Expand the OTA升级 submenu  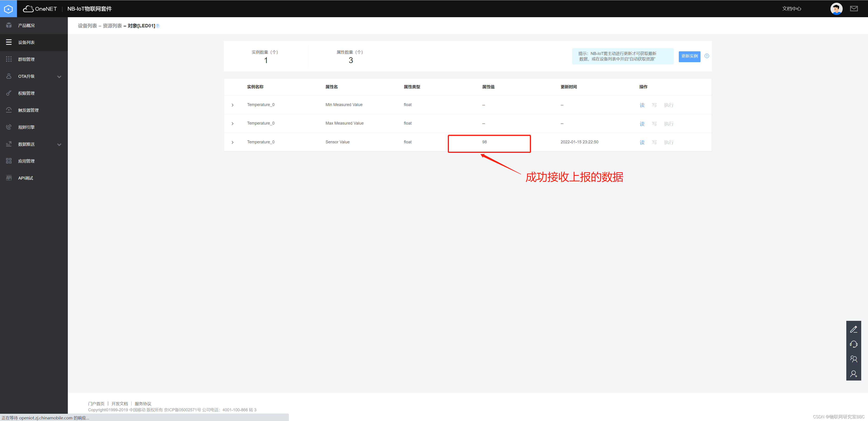(59, 76)
